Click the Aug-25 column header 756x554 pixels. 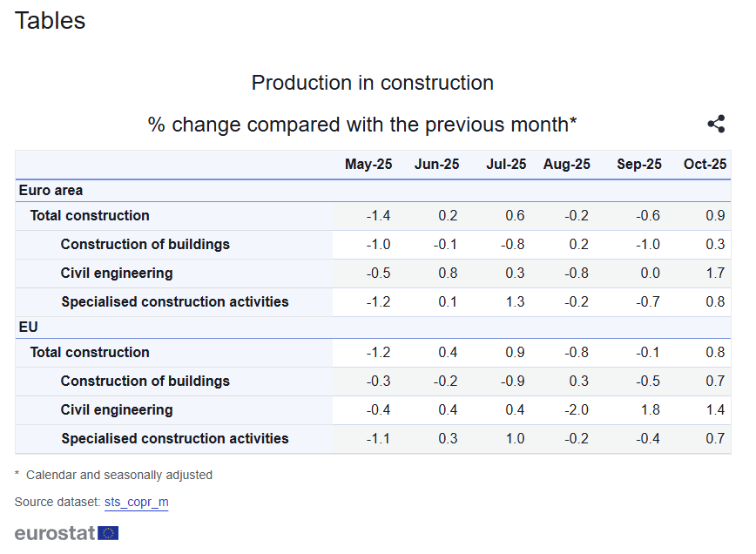566,164
